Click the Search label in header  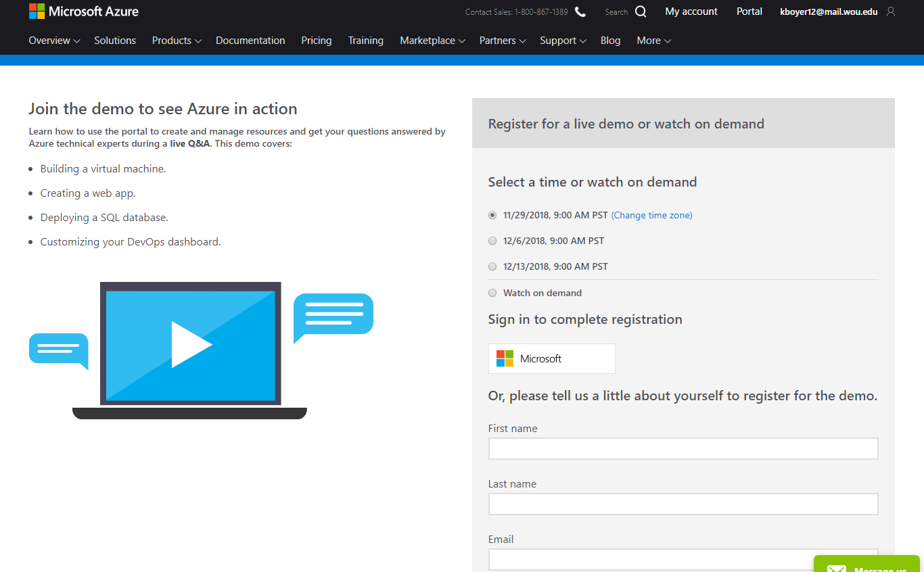tap(616, 12)
